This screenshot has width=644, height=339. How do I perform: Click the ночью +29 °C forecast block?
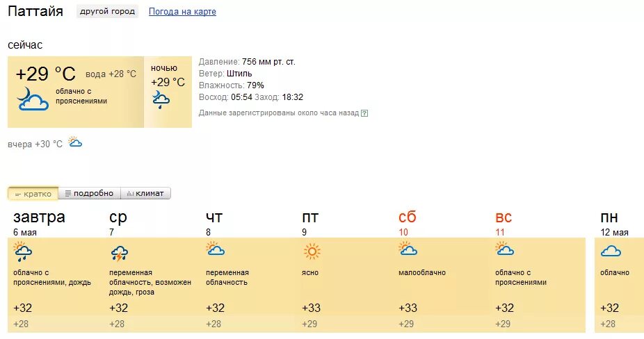tap(168, 92)
